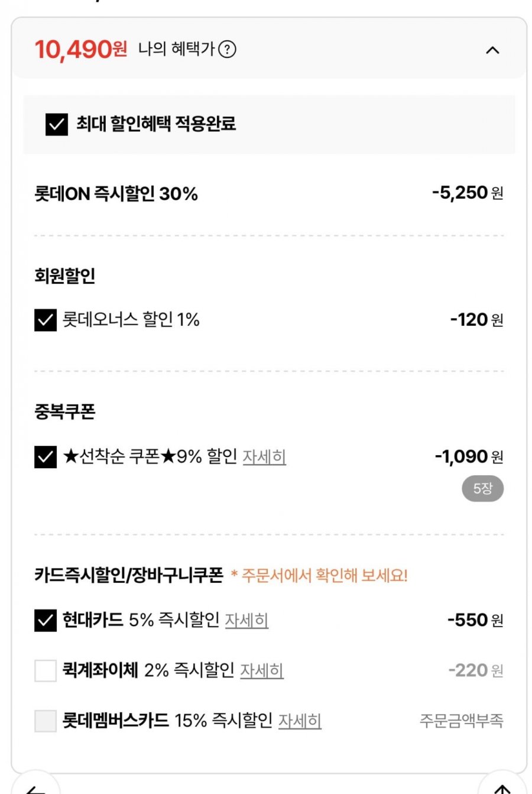Tap the 주문금액부족 notice text

461,721
